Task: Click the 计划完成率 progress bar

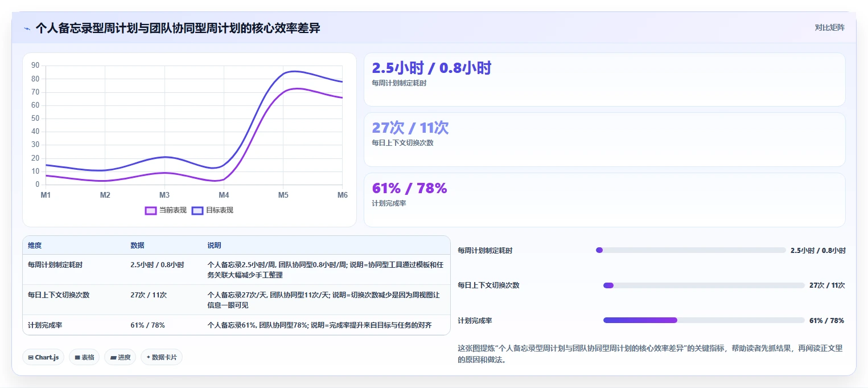Action: [704, 320]
